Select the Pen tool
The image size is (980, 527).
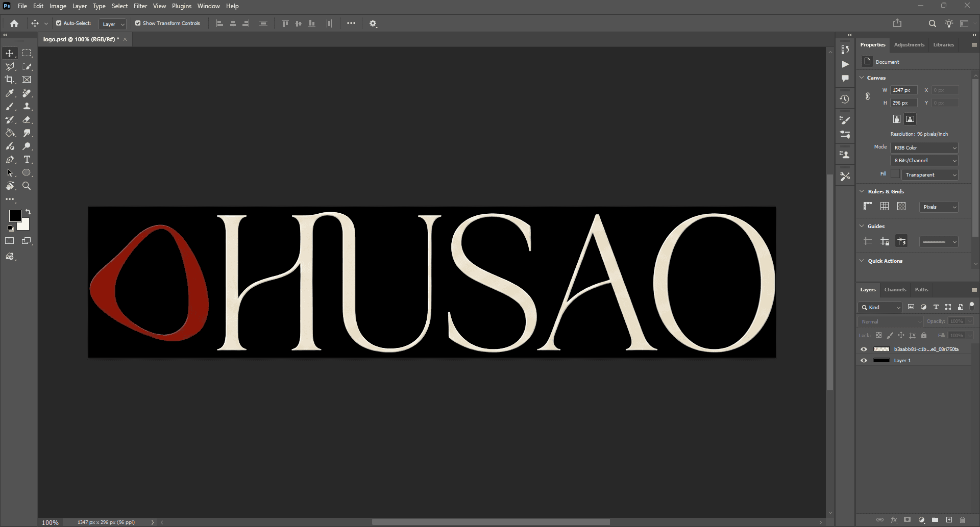(x=10, y=160)
